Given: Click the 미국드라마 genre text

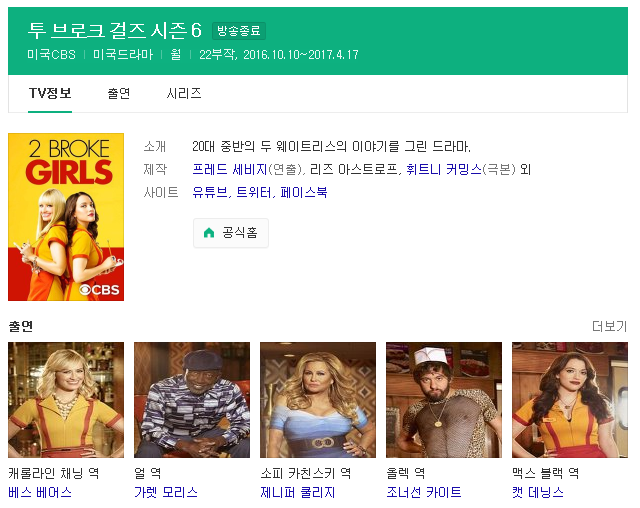Looking at the screenshot, I should 123,55.
